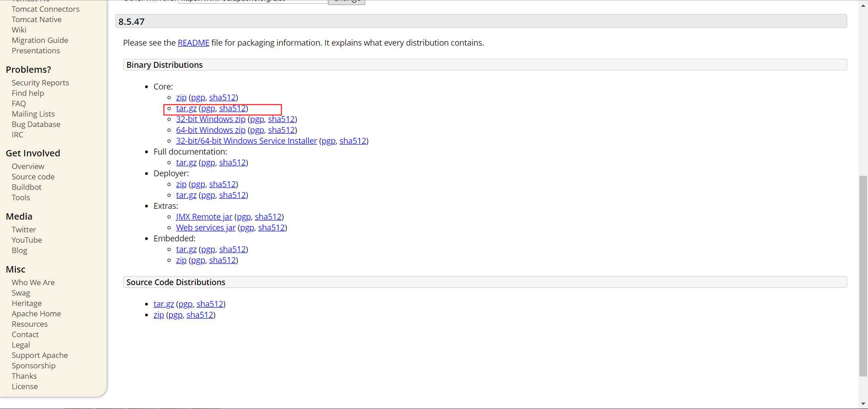The image size is (868, 409).
Task: Download Core zip distribution
Action: [x=181, y=98]
